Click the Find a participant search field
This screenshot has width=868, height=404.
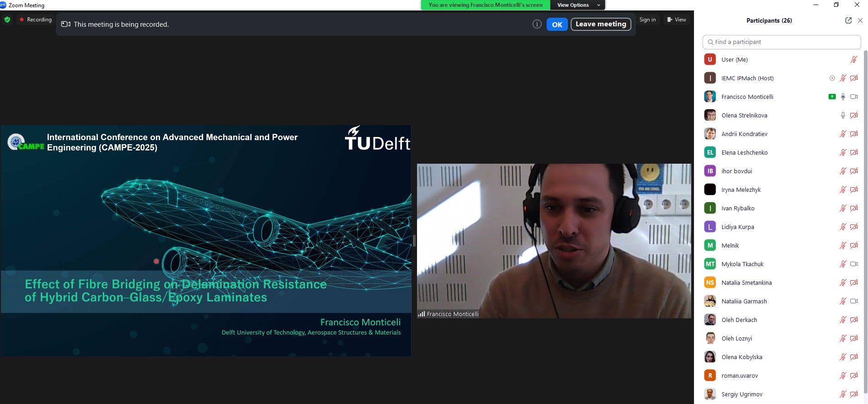(x=781, y=42)
